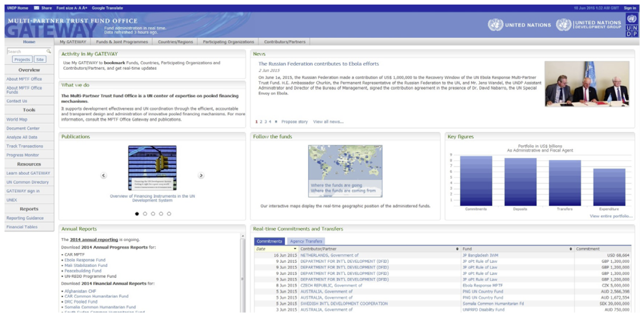Screen dimensions: 644x323
Task: Click the UNDP logo in header
Action: coord(632,25)
